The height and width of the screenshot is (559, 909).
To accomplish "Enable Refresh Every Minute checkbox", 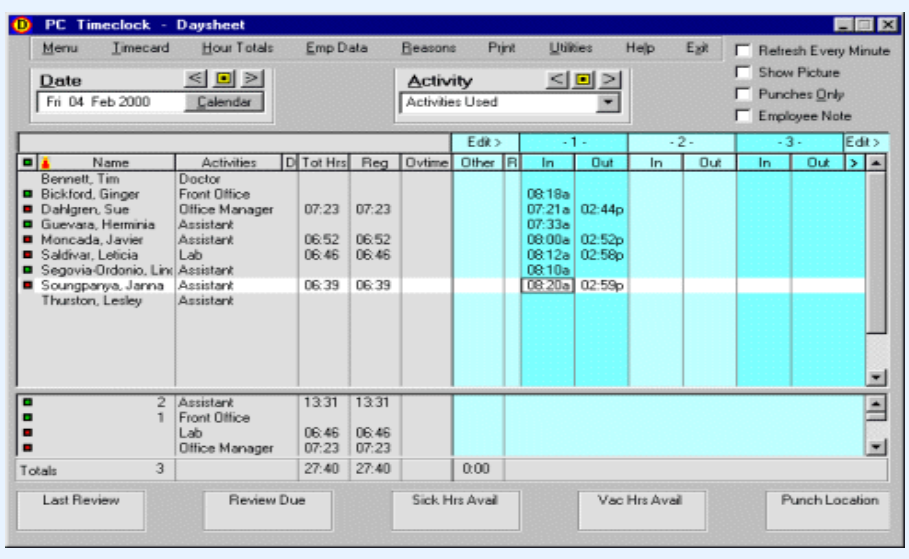I will [743, 50].
